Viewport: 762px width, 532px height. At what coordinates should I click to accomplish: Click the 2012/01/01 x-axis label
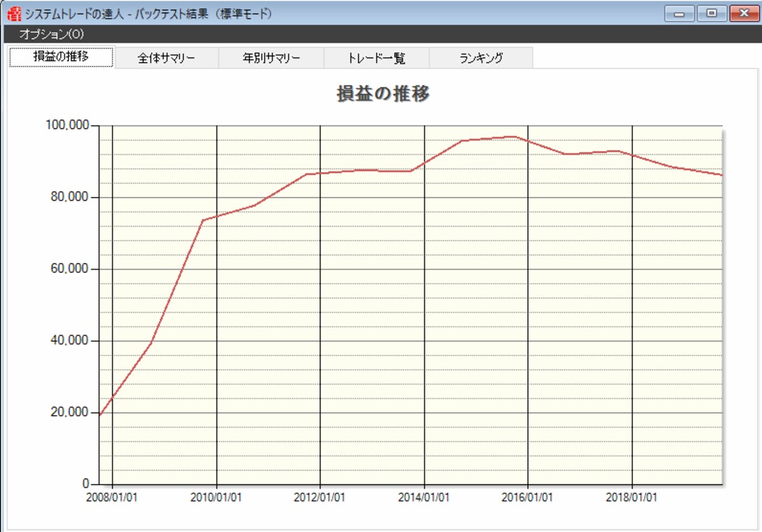pyautogui.click(x=319, y=497)
